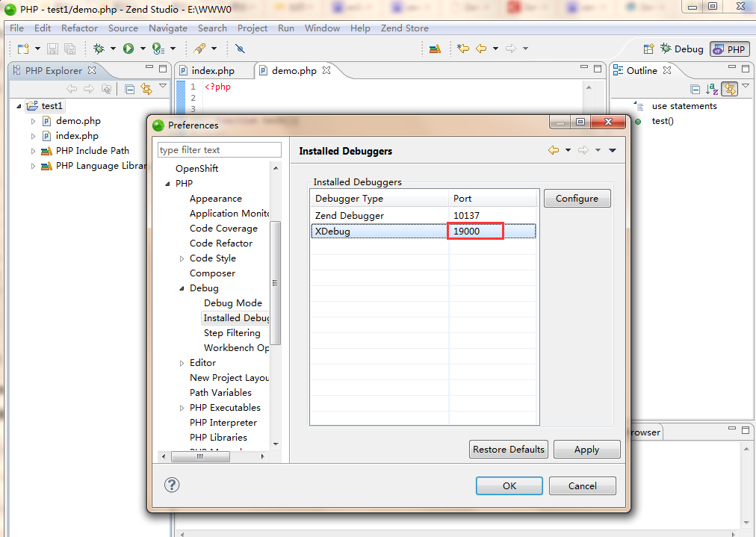The height and width of the screenshot is (537, 756).
Task: Click Up folder icon in PHP Explorer
Action: pos(107,89)
